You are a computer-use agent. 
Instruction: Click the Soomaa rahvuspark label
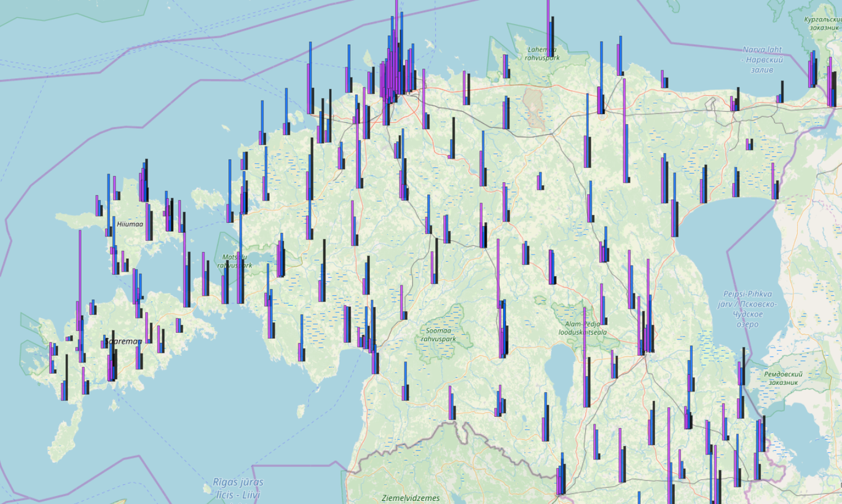(x=439, y=334)
